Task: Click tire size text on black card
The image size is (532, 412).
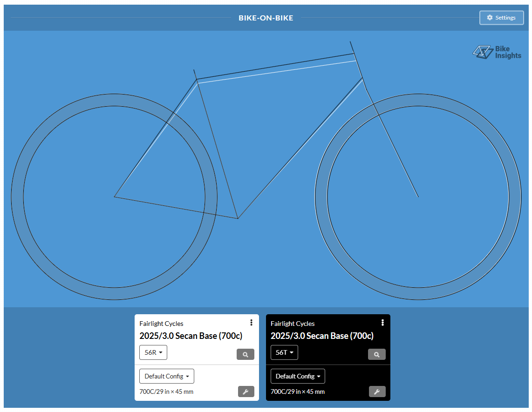Action: tap(298, 392)
